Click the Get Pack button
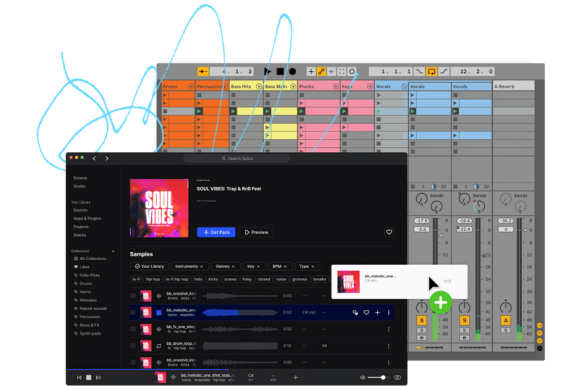579x386 pixels. point(216,232)
